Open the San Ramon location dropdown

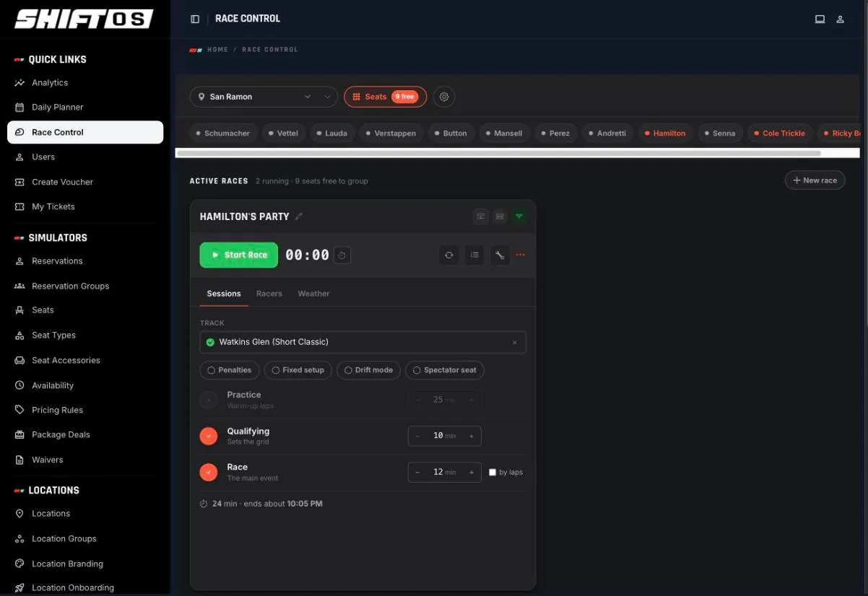pyautogui.click(x=264, y=97)
